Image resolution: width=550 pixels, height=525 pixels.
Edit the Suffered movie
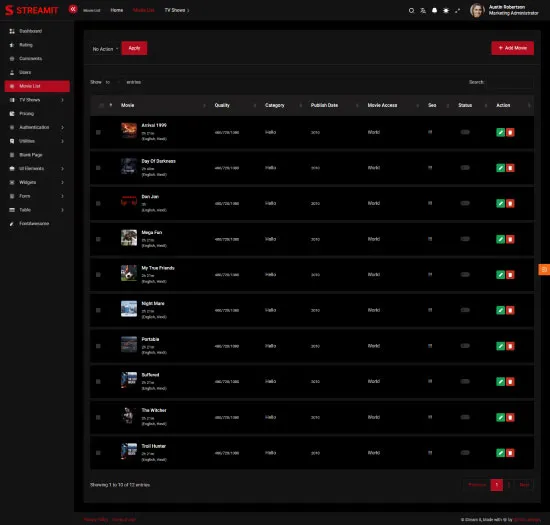(x=501, y=382)
